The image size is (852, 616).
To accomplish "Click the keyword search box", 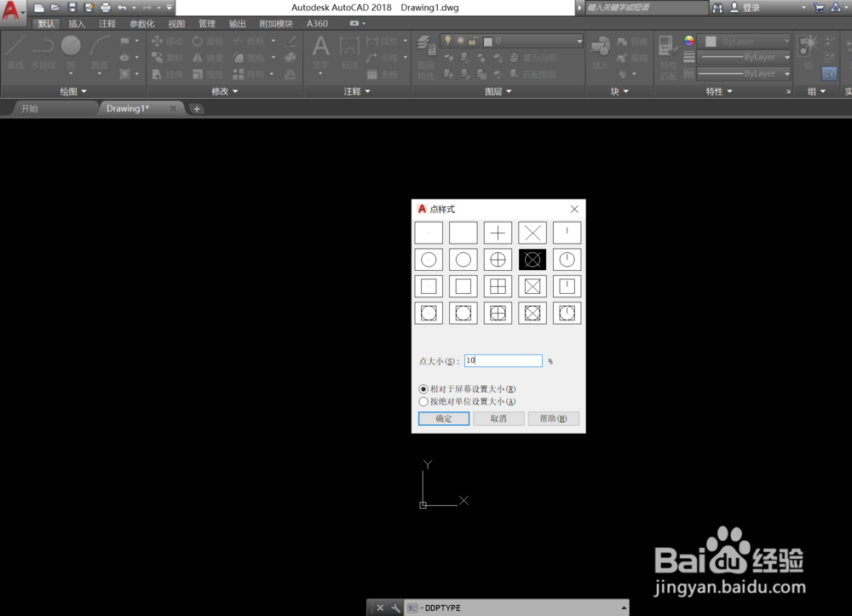I will 647,8.
